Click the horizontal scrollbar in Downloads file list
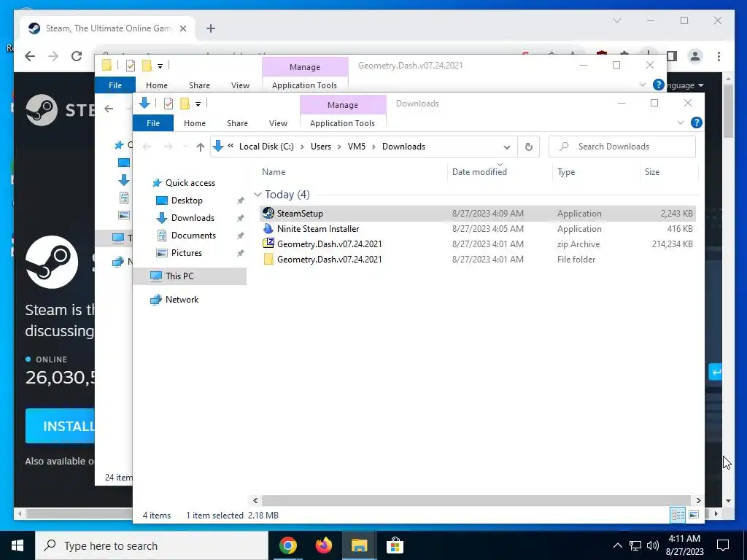The image size is (747, 560). 476,500
